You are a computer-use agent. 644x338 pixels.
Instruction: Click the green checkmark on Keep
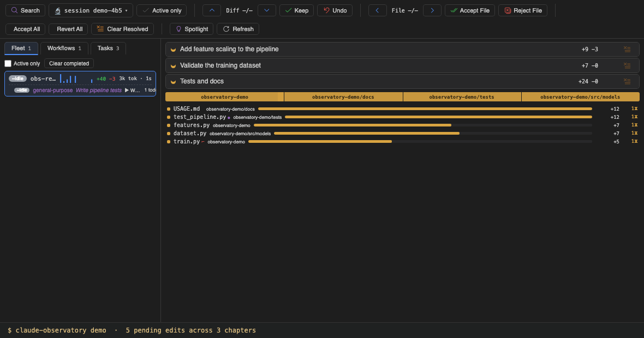pos(288,10)
